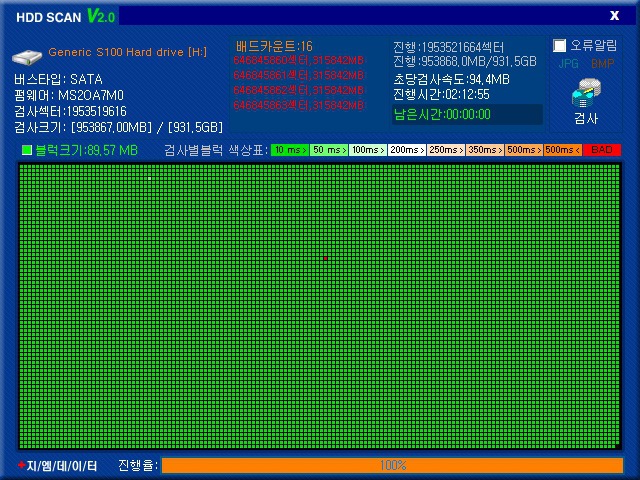Image resolution: width=640 pixels, height=480 pixels.
Task: Click bad sector entry 646845861섹터
Action: [298, 76]
